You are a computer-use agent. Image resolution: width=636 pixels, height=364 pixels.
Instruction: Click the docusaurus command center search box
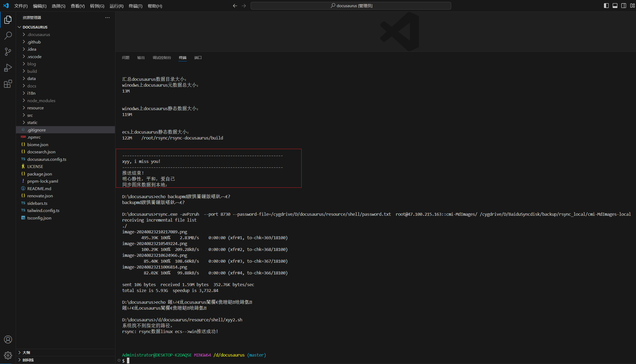coord(351,6)
